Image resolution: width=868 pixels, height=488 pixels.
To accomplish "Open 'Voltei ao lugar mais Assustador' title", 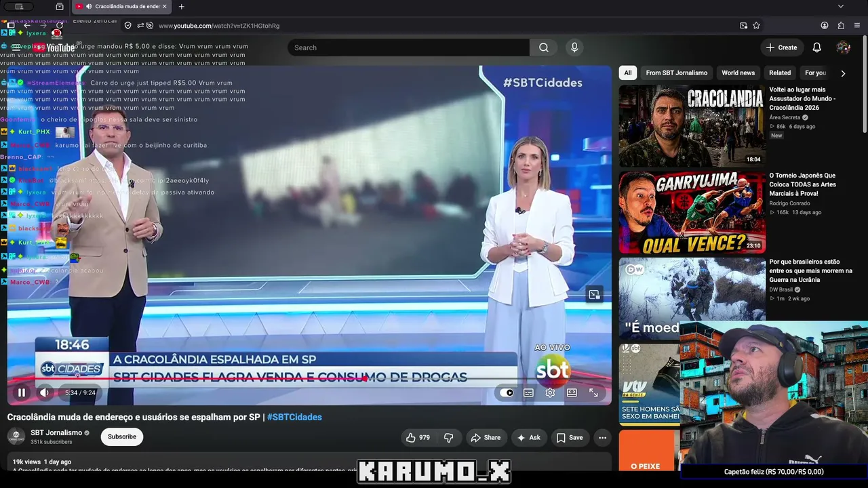I will pos(803,98).
